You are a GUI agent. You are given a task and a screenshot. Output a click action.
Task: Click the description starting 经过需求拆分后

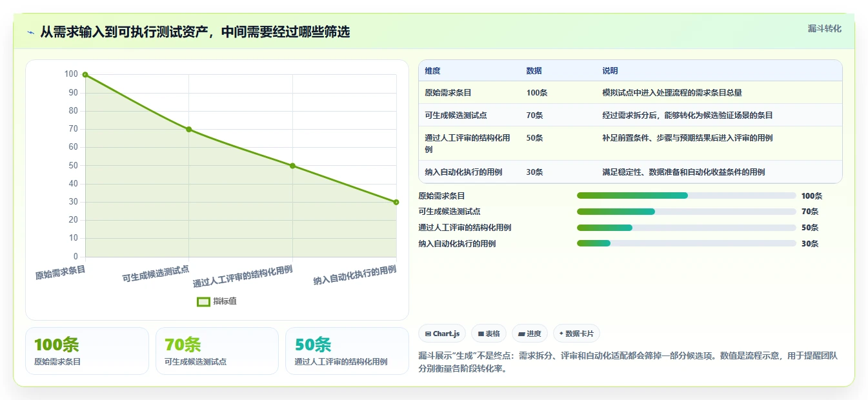pyautogui.click(x=687, y=115)
